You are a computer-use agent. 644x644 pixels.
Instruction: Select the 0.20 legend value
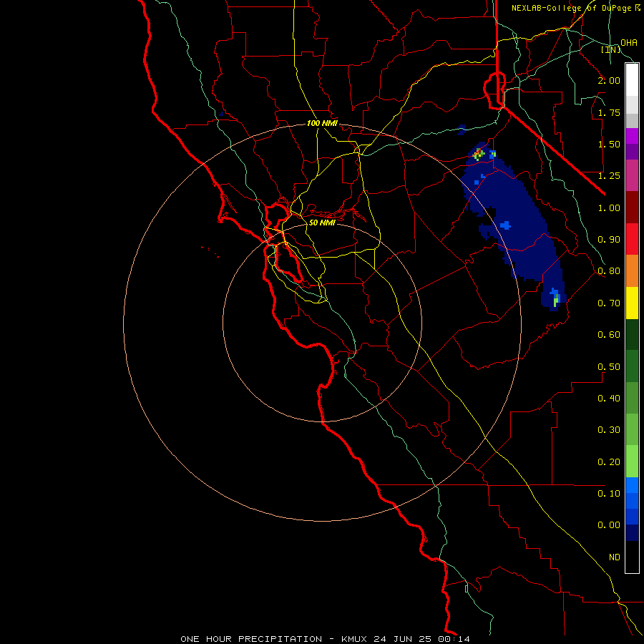(609, 462)
